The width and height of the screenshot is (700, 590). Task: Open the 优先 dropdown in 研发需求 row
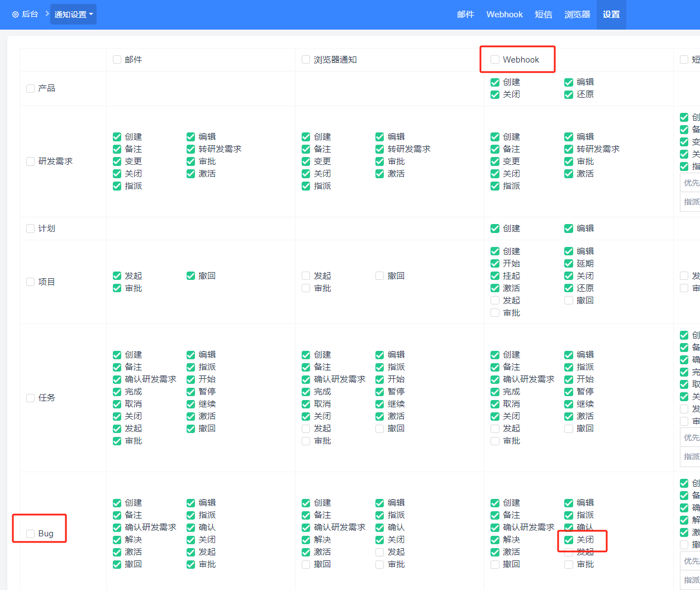pos(691,183)
